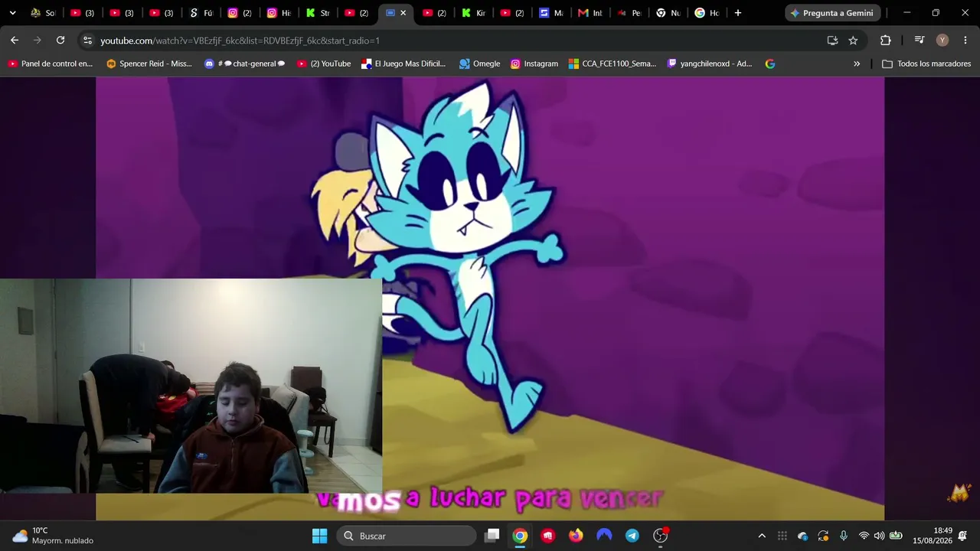
Task: Open site information icon in address bar
Action: (x=87, y=41)
